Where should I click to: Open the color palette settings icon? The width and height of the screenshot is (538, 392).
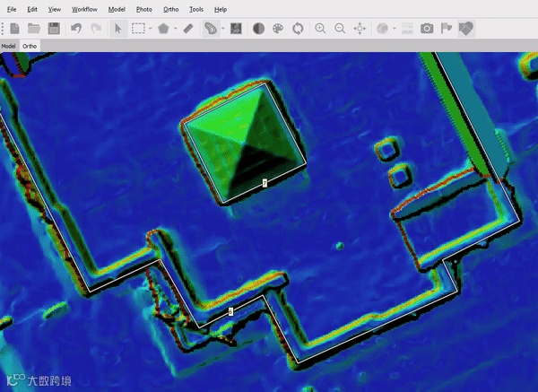click(278, 29)
